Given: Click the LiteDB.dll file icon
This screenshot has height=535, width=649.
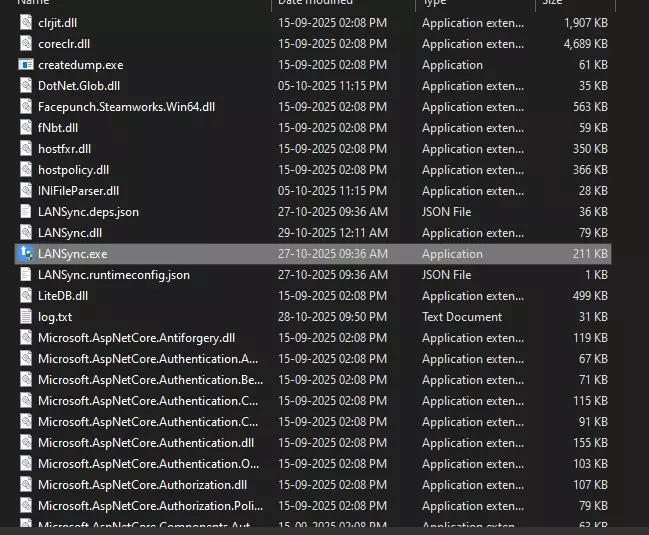Looking at the screenshot, I should click(x=26, y=295).
